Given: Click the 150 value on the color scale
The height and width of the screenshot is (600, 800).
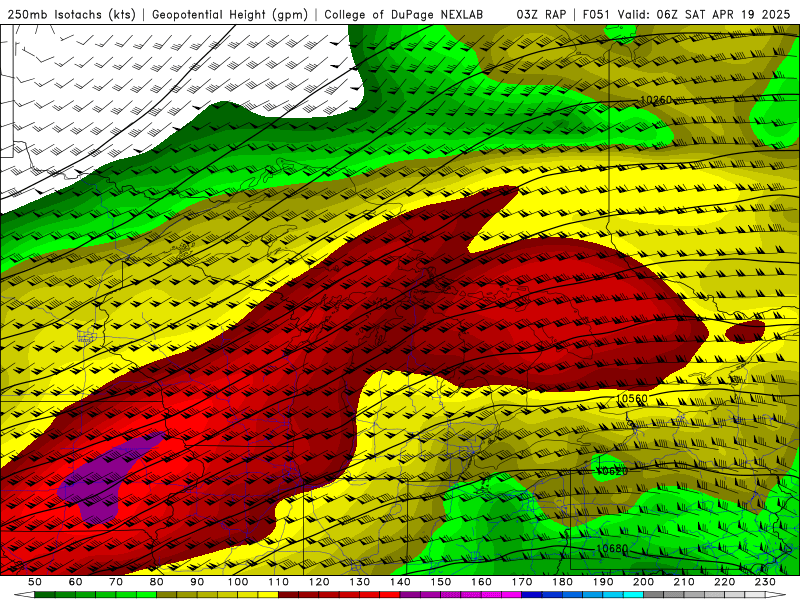Looking at the screenshot, I should tap(440, 582).
